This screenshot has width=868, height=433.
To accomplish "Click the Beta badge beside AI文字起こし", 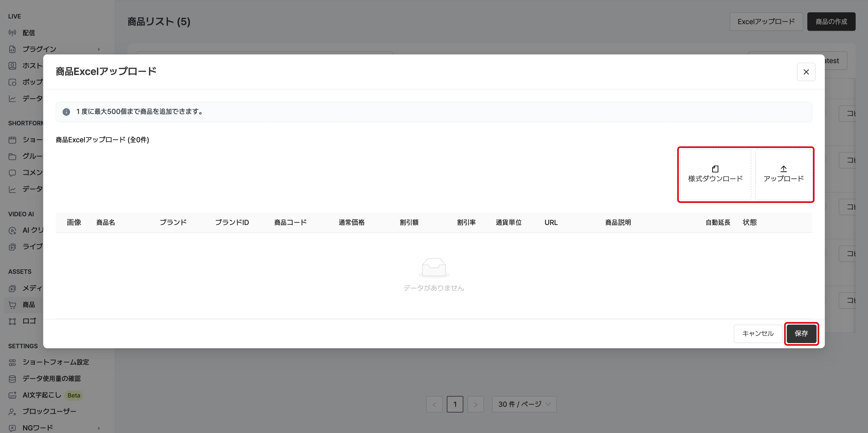I will pyautogui.click(x=74, y=395).
